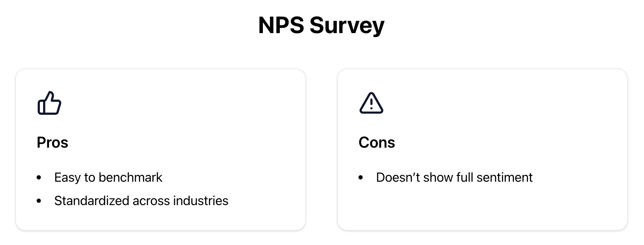Click the thumbs-up icon
The image size is (644, 245).
coord(49,103)
